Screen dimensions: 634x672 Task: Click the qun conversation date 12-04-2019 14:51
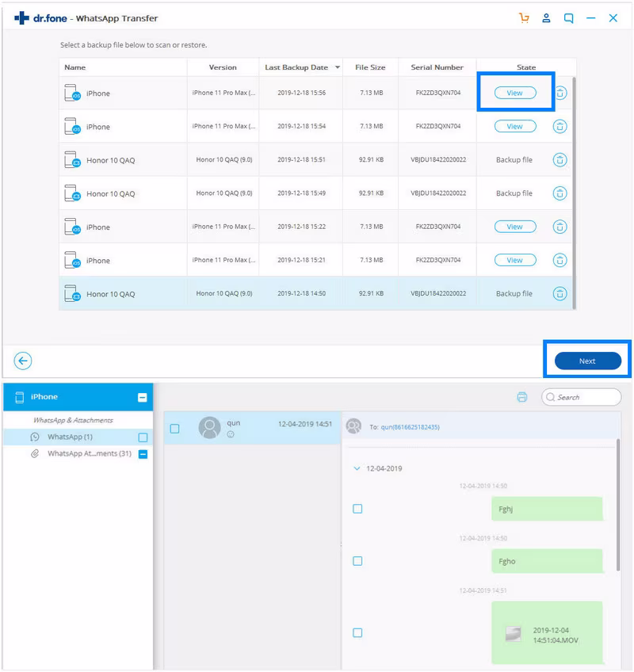coord(305,424)
